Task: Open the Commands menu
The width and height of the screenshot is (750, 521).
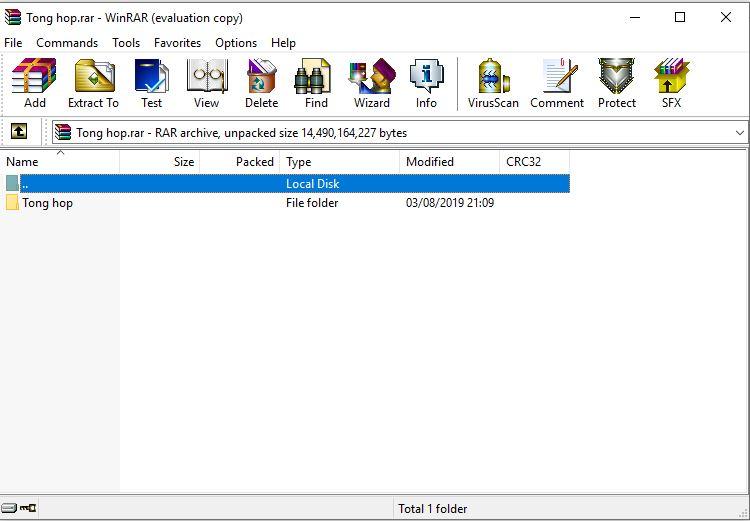Action: tap(67, 43)
